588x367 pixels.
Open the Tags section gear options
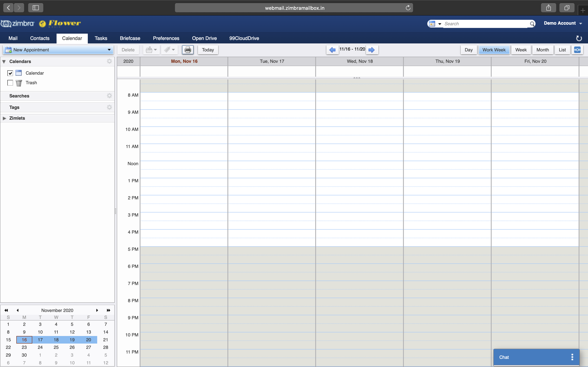(109, 107)
